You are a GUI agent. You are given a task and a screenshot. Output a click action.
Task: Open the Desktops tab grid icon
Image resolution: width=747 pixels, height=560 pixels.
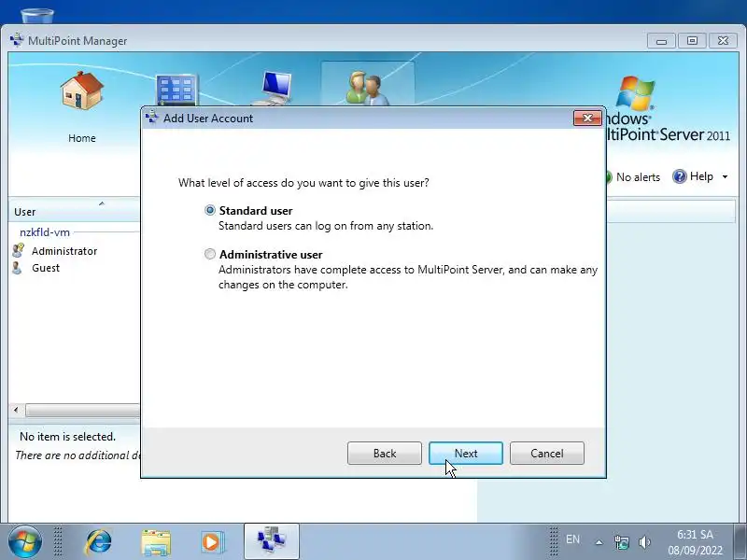click(x=176, y=90)
